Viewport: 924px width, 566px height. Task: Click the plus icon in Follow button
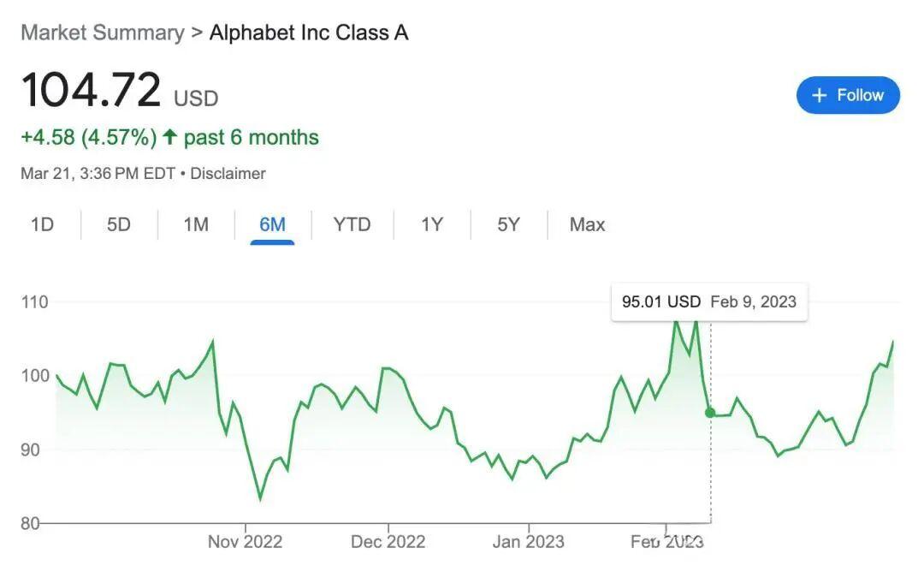point(819,95)
